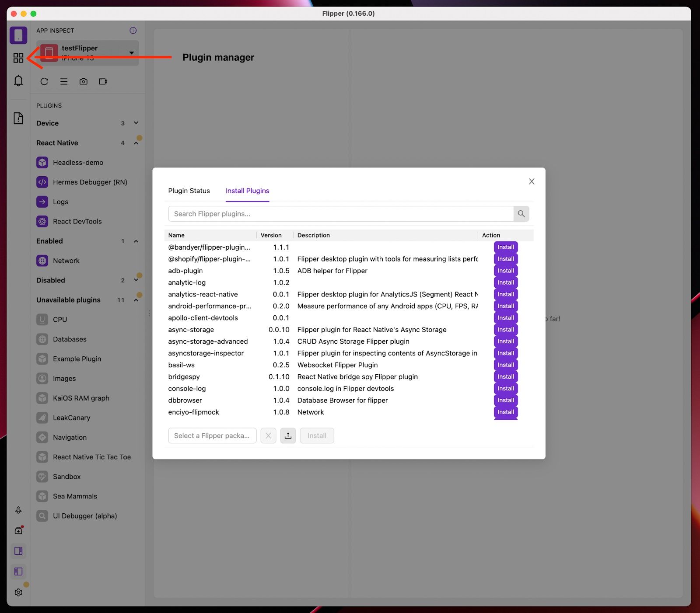Open the settings gear icon

[x=18, y=592]
